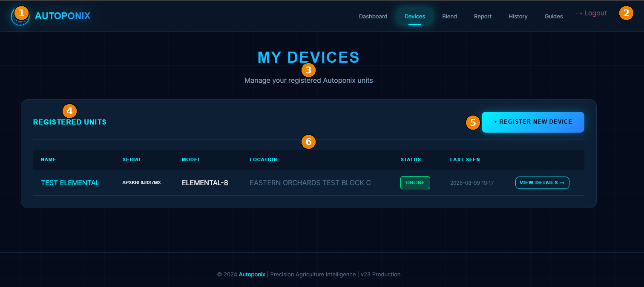Click location Eastern Orchards Test Block C
Screen dimensions: 644x287
(x=310, y=183)
